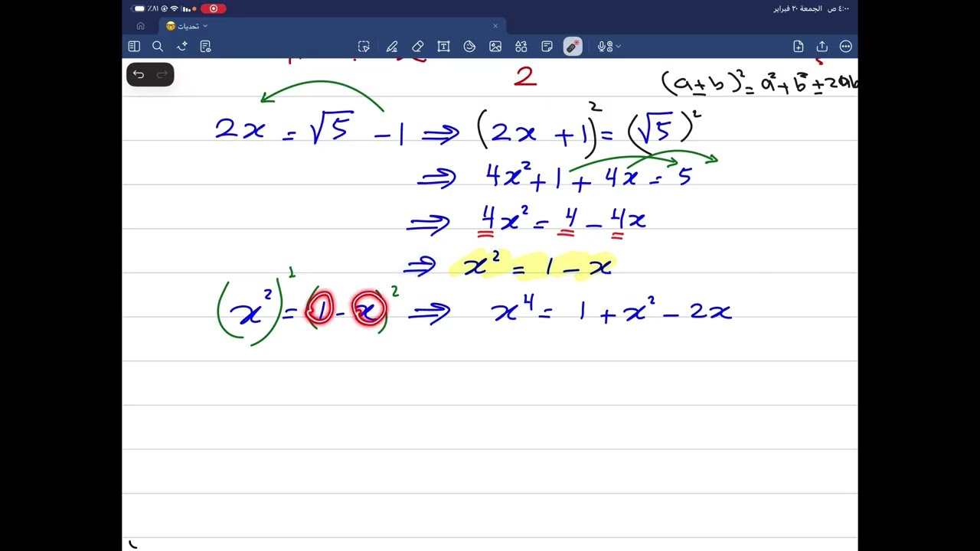Open the document outline icon
Viewport: 980px width, 551px height.
click(205, 47)
